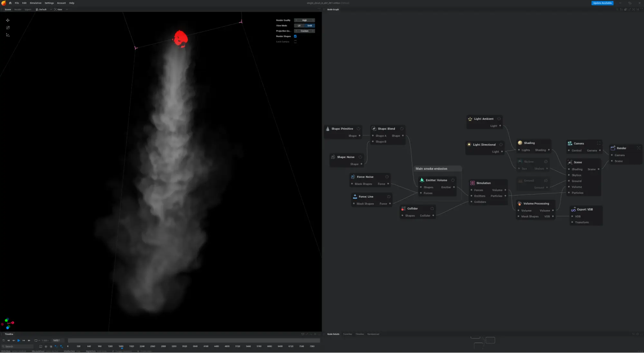The height and width of the screenshot is (353, 644).
Task: Click the Collider node icon
Action: pos(403,209)
